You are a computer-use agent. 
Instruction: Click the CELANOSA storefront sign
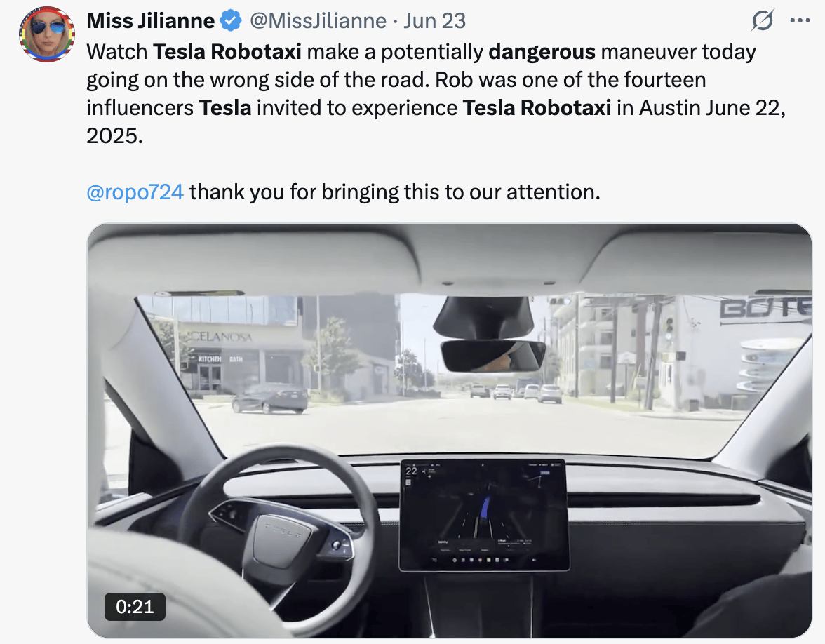[220, 336]
